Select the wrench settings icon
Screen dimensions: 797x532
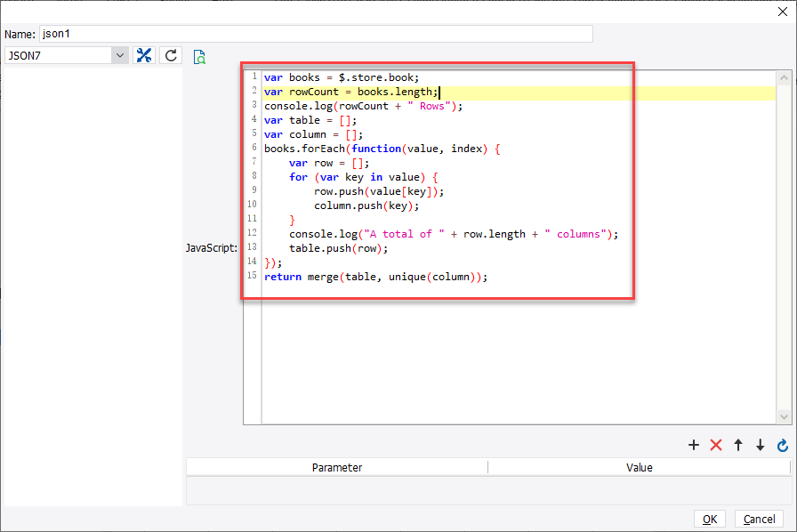point(144,54)
